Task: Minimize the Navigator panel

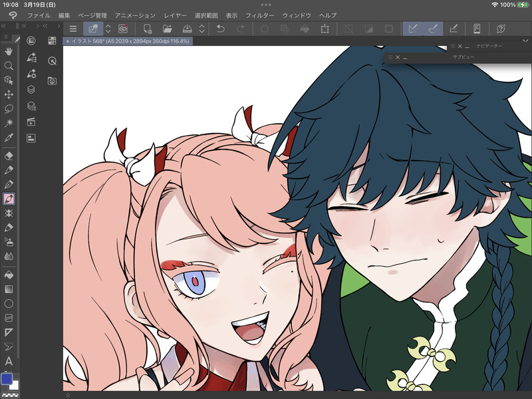Action: pos(467,47)
